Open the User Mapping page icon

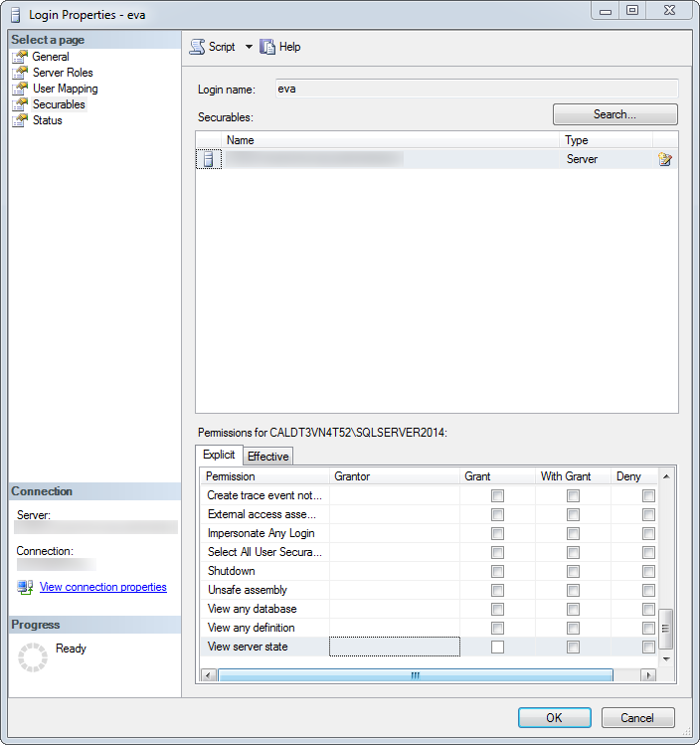pos(20,89)
